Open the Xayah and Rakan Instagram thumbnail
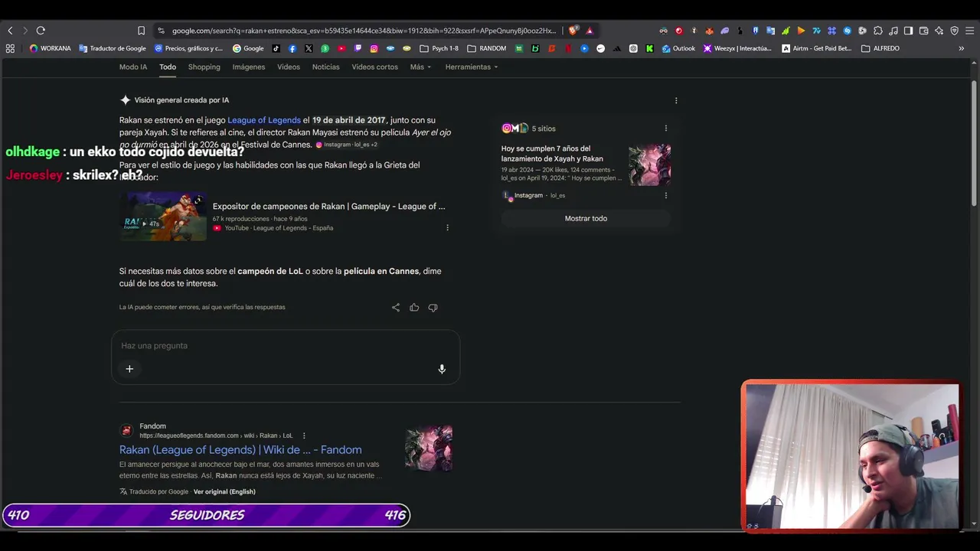This screenshot has height=551, width=980. point(650,165)
